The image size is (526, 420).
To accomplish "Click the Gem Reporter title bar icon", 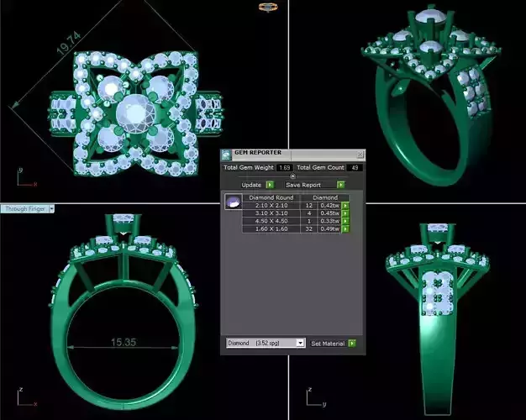I will pos(226,155).
